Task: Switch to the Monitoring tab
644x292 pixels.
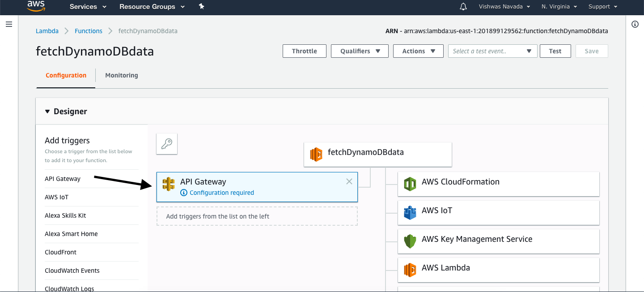Action: (122, 75)
